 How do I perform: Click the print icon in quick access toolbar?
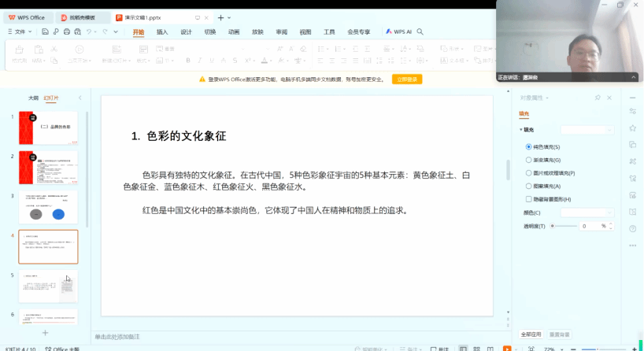(67, 31)
